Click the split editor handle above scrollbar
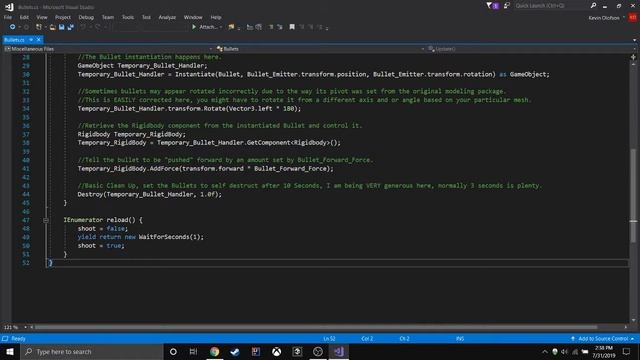The image size is (640, 360). [x=633, y=57]
